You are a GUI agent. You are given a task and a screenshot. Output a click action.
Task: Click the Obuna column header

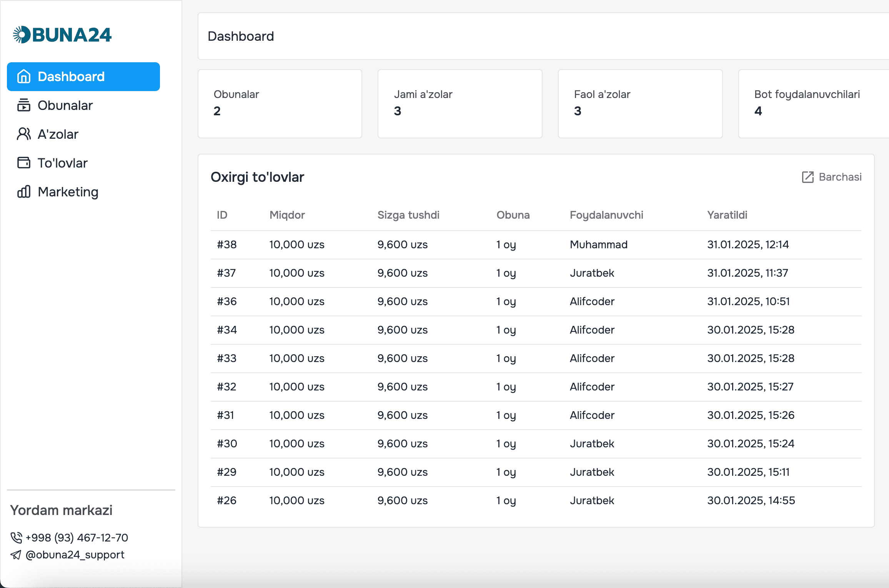[513, 215]
